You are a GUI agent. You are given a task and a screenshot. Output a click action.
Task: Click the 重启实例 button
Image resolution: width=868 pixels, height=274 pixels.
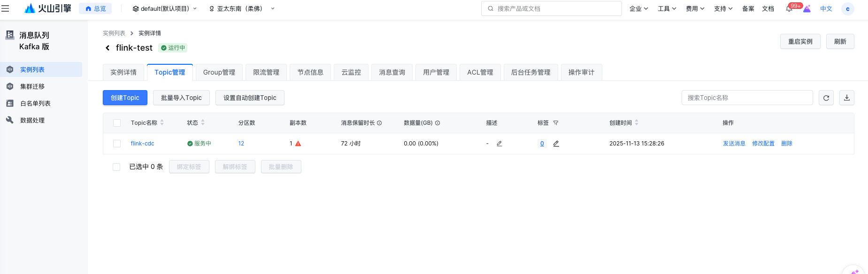click(800, 41)
